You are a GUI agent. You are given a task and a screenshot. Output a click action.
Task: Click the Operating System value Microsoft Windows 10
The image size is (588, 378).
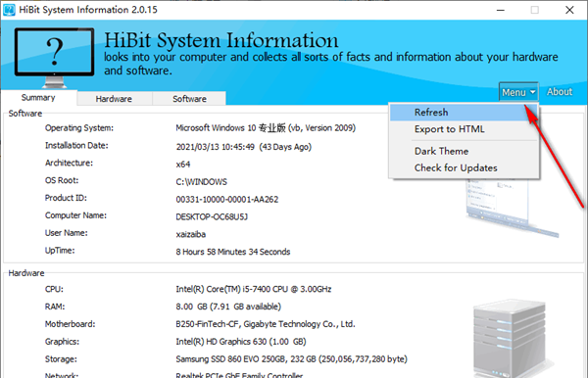click(266, 128)
